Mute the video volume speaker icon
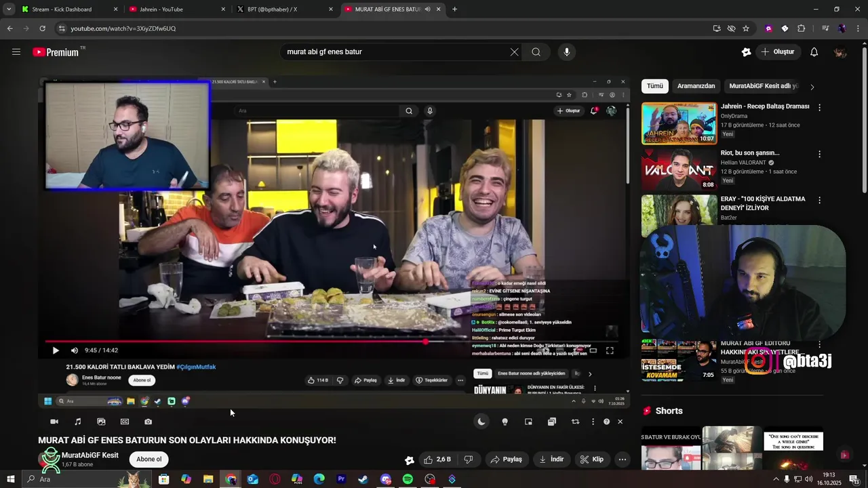This screenshot has width=868, height=488. click(x=75, y=350)
